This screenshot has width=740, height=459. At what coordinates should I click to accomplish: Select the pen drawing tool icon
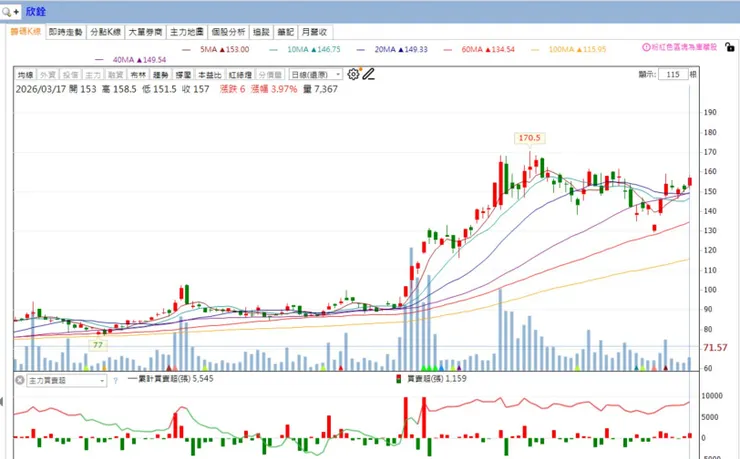pyautogui.click(x=369, y=74)
